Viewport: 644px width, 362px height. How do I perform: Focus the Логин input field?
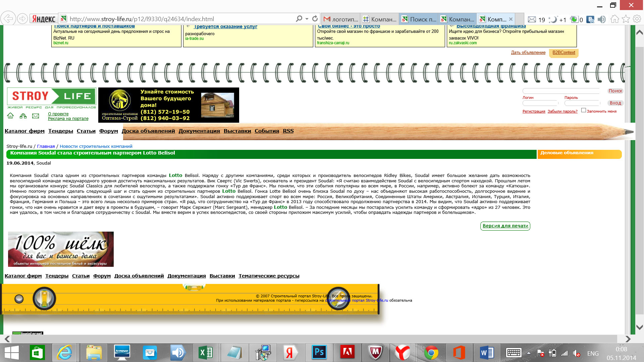(540, 103)
